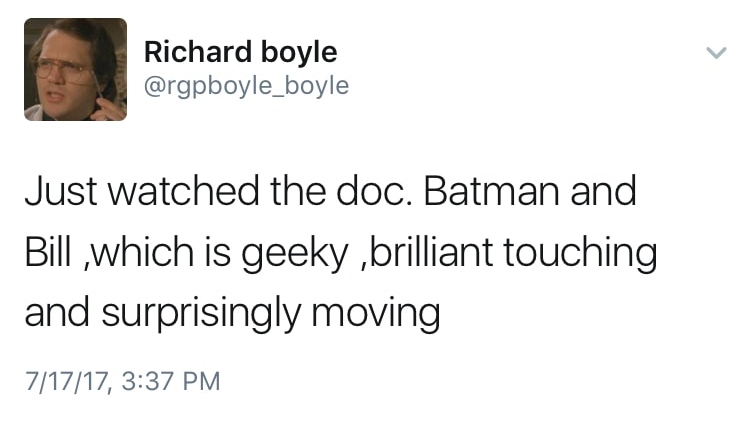This screenshot has width=750, height=421.
Task: Click the @rgpboyle_boyle handle
Action: (x=246, y=87)
